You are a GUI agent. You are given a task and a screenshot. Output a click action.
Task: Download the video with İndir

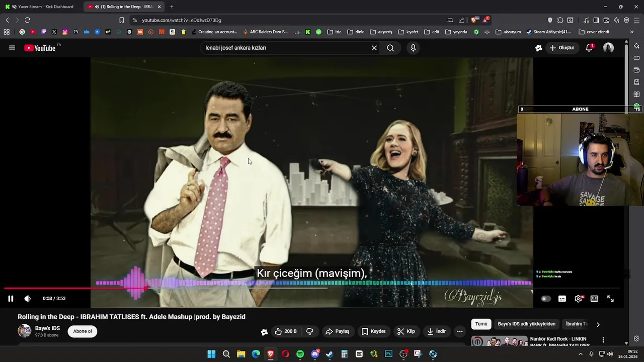436,331
